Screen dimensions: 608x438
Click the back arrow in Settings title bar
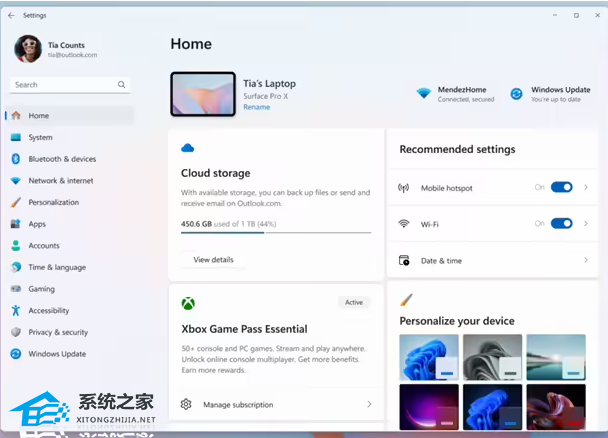pos(11,16)
